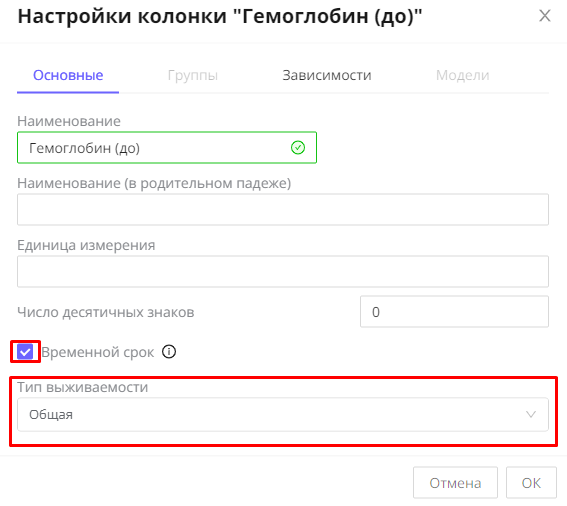Focus the Наименование input with Гемоглобин (до)
The height and width of the screenshot is (506, 567).
(167, 148)
